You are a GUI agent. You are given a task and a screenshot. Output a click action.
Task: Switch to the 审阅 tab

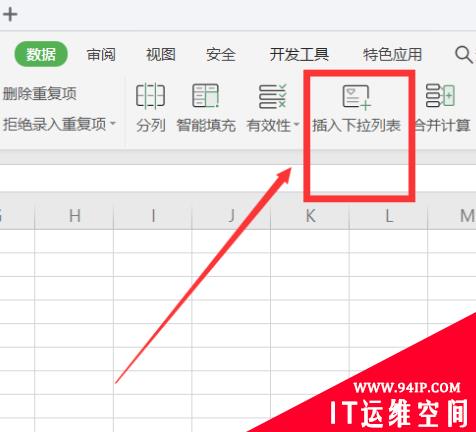[x=101, y=54]
